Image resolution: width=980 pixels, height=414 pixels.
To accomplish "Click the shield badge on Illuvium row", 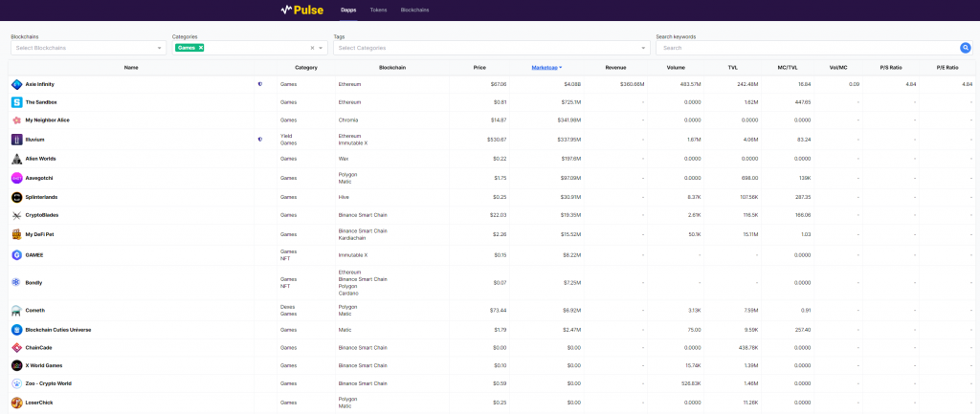I will (260, 140).
